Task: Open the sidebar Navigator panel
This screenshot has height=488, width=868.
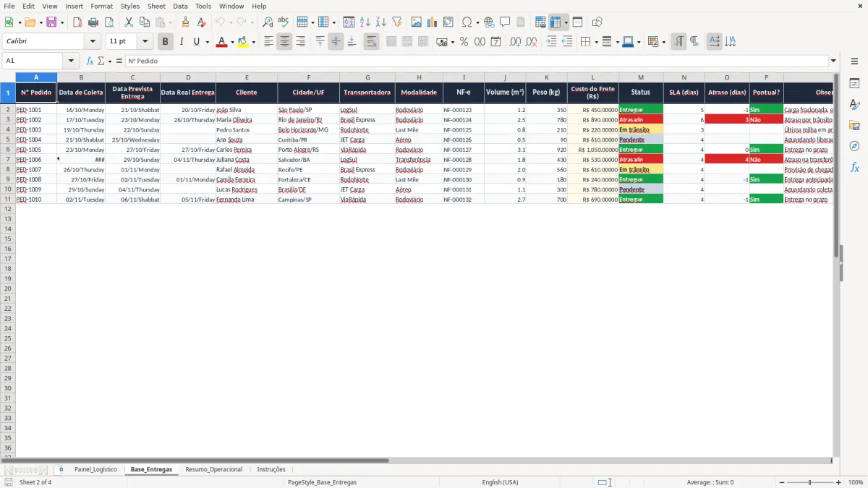Action: (854, 146)
